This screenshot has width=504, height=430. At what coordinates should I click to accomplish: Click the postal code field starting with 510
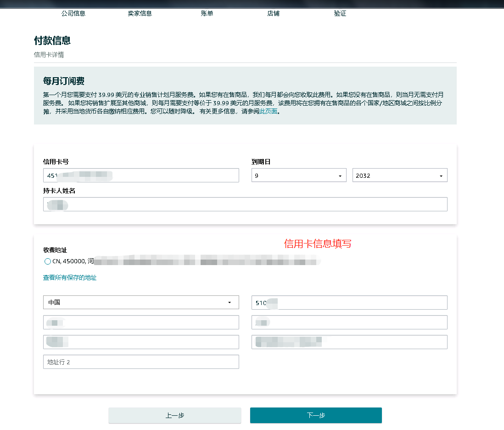pos(349,302)
